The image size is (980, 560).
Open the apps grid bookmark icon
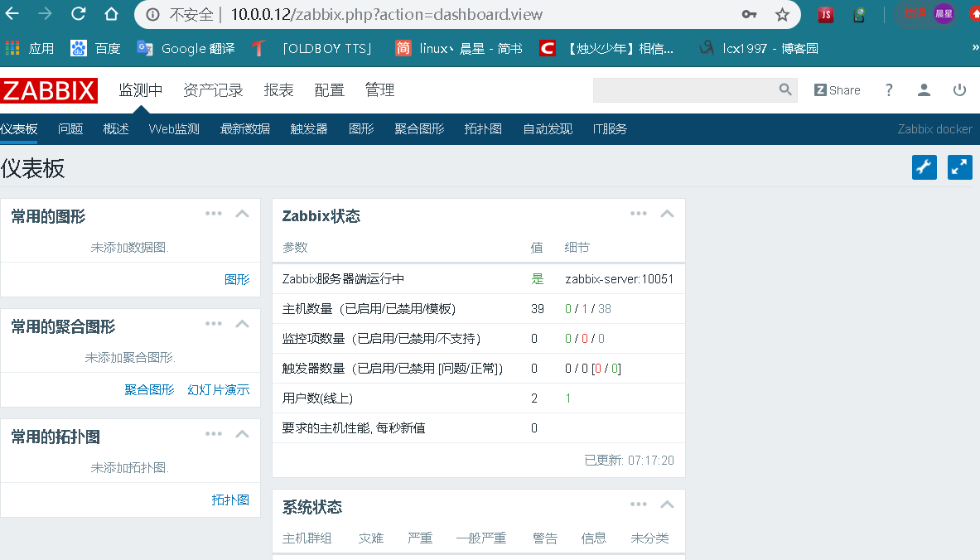[12, 48]
